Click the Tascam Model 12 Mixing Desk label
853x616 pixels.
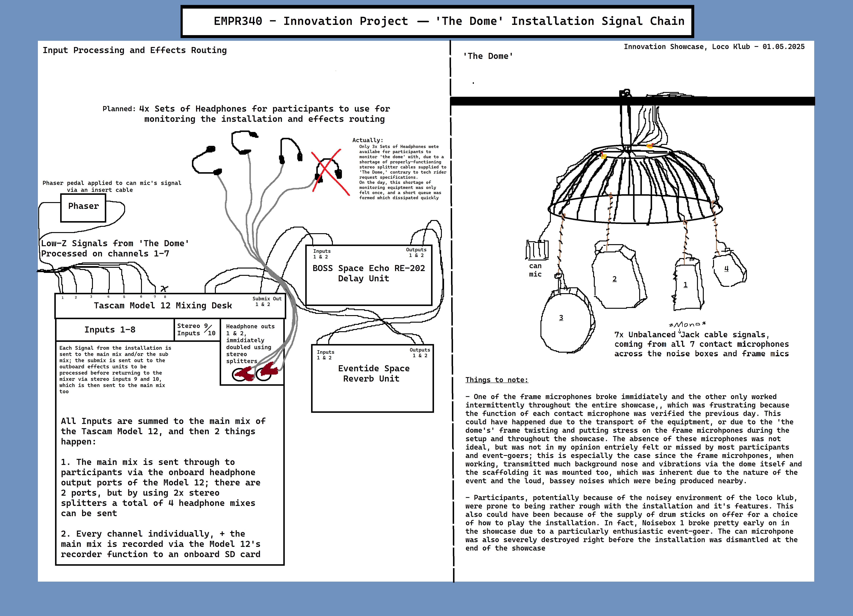162,305
